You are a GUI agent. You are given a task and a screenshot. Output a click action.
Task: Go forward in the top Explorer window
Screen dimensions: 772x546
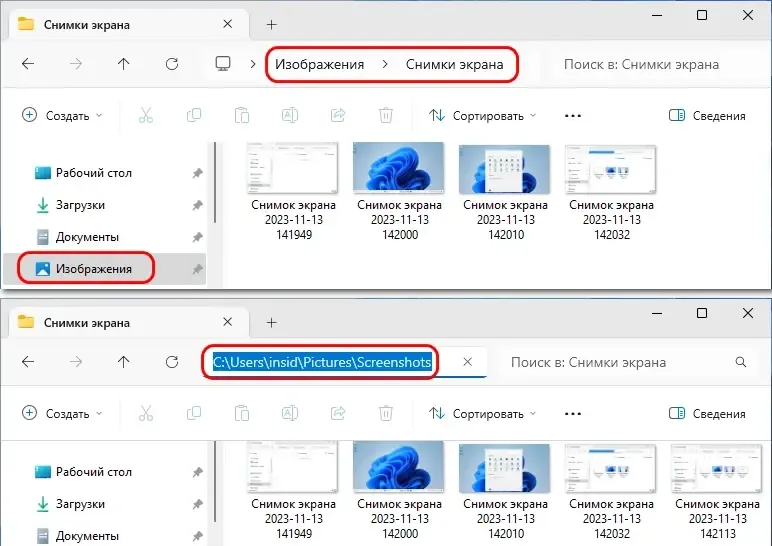click(76, 64)
